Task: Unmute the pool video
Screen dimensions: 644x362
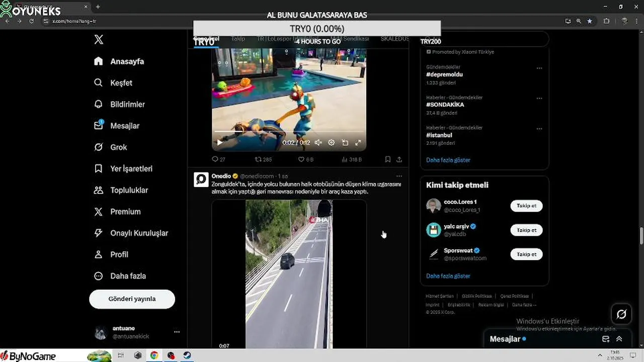Action: [318, 143]
